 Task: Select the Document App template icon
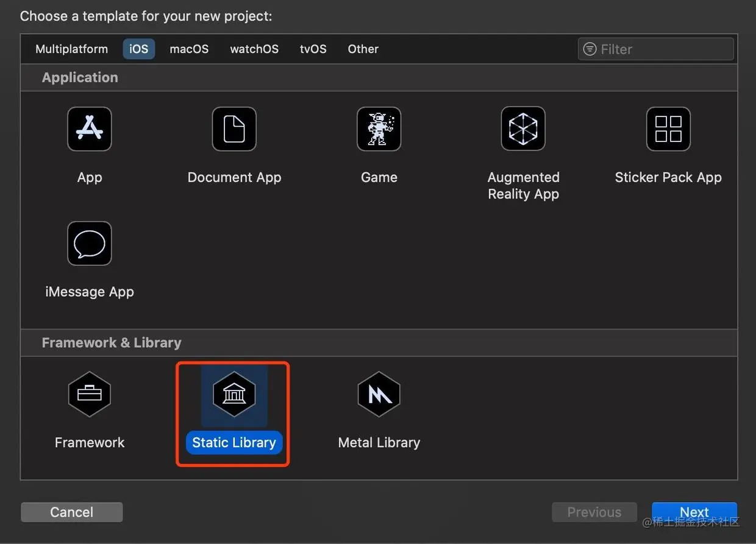pos(234,129)
